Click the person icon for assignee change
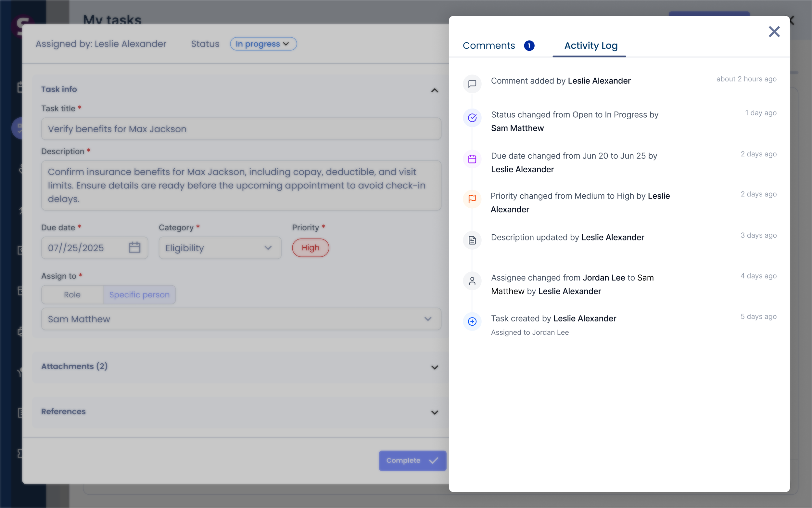The width and height of the screenshot is (812, 508). pos(472,281)
